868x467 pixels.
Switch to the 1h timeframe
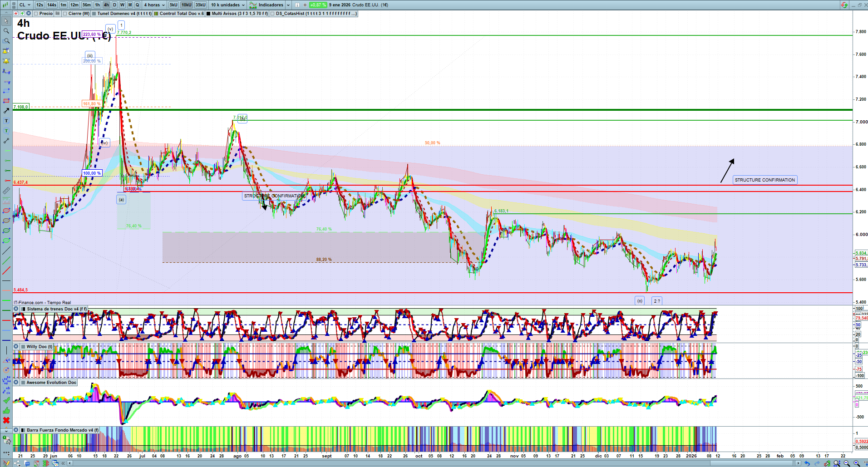click(97, 5)
